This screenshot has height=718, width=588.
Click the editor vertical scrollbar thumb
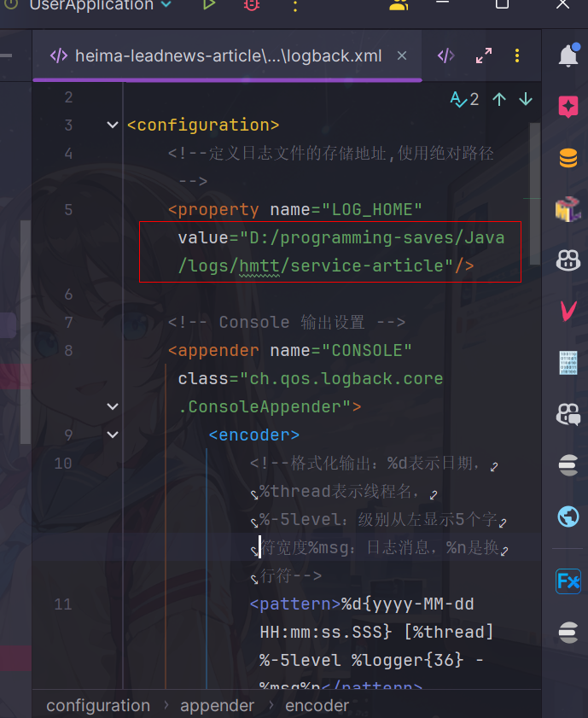[534, 193]
